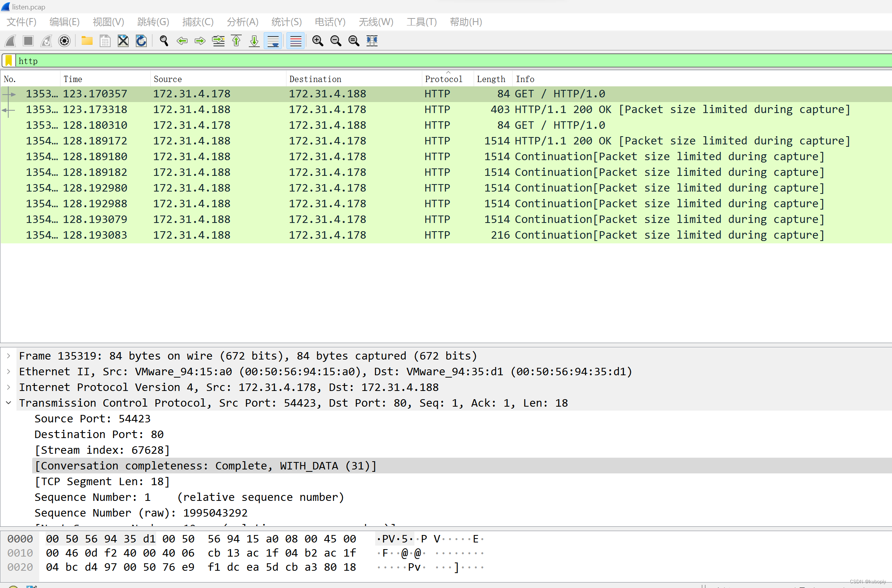Expand Internet Protocol Version 4 section
Screen dimensions: 892x588
coord(9,387)
